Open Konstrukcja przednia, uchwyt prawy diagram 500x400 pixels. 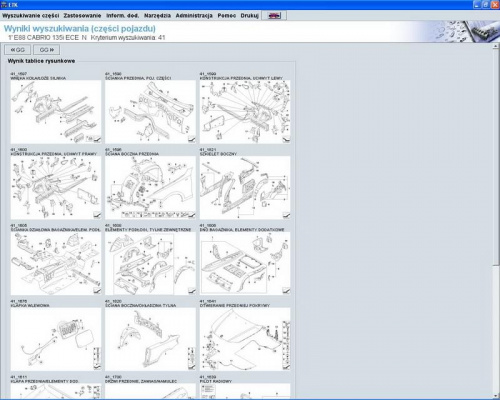(x=56, y=188)
